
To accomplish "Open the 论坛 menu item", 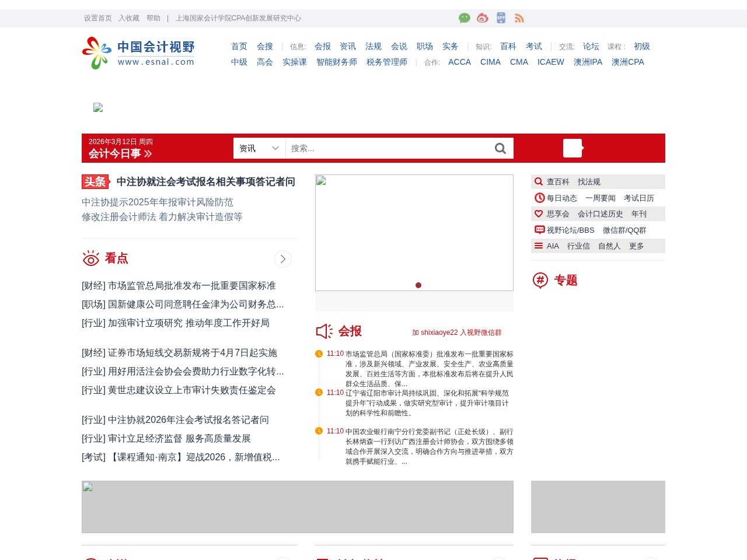I will click(590, 46).
